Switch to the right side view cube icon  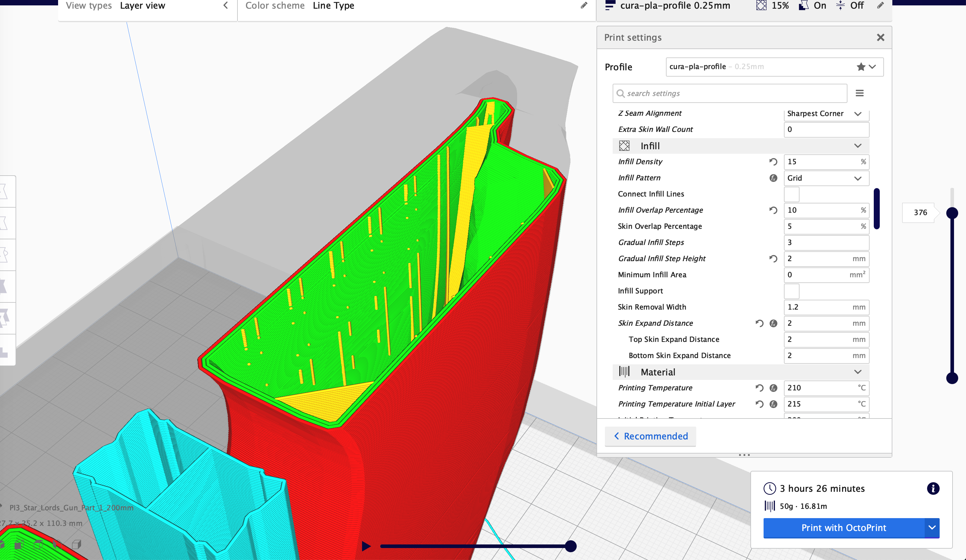pos(77,544)
